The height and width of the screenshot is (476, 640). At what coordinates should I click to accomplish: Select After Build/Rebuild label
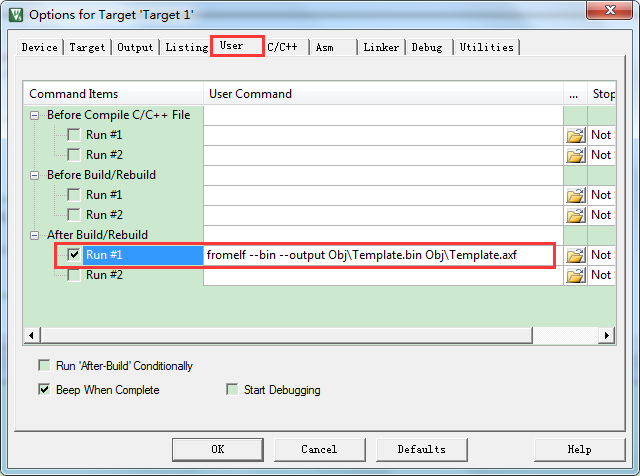coord(97,235)
